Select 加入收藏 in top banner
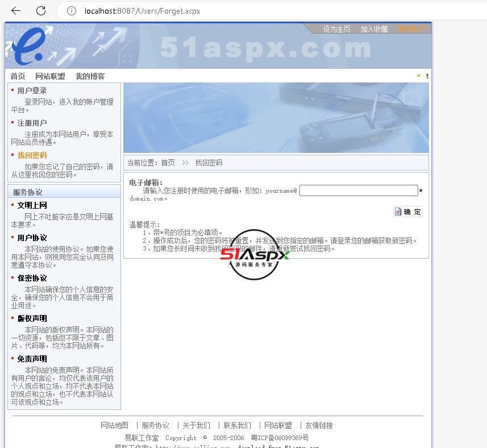This screenshot has height=448, width=487. coord(374,29)
